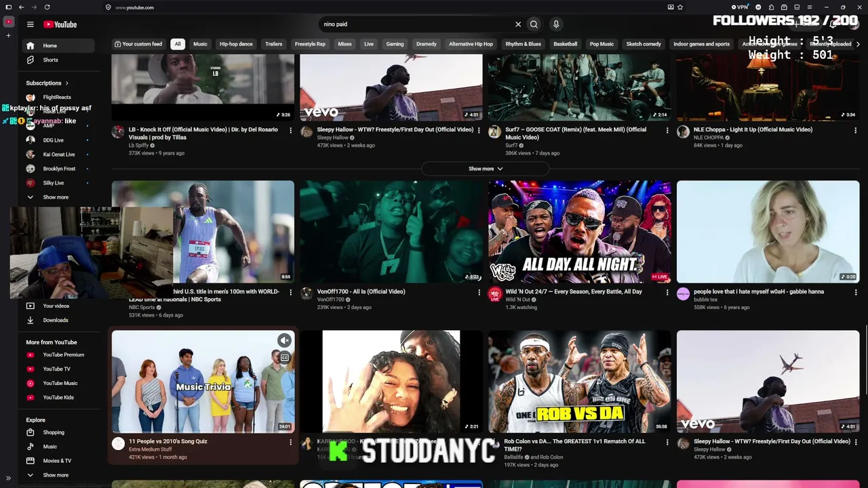Image resolution: width=868 pixels, height=488 pixels.
Task: Play Rob Colon vs DA video thumbnail
Action: tap(580, 382)
